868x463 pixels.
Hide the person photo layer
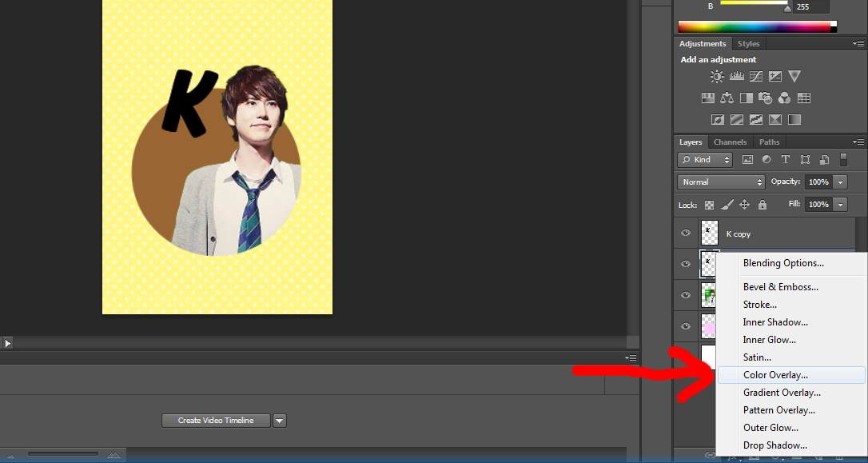(x=686, y=294)
